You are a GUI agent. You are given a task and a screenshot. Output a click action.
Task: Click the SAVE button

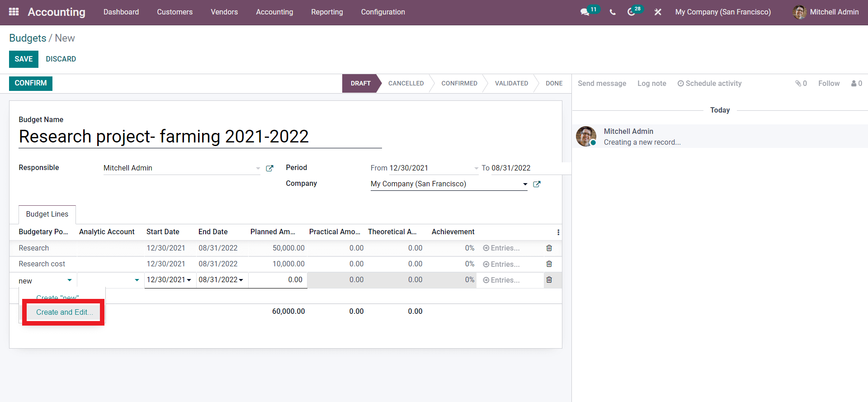coord(24,59)
